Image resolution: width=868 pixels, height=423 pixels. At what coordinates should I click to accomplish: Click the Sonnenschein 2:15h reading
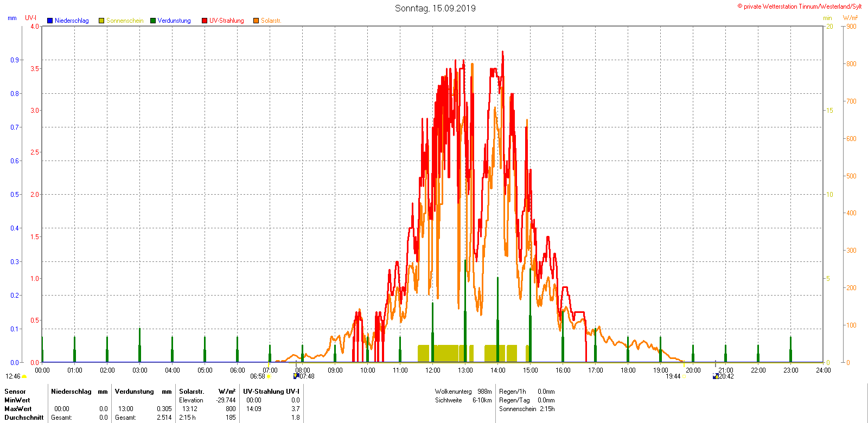pyautogui.click(x=527, y=409)
